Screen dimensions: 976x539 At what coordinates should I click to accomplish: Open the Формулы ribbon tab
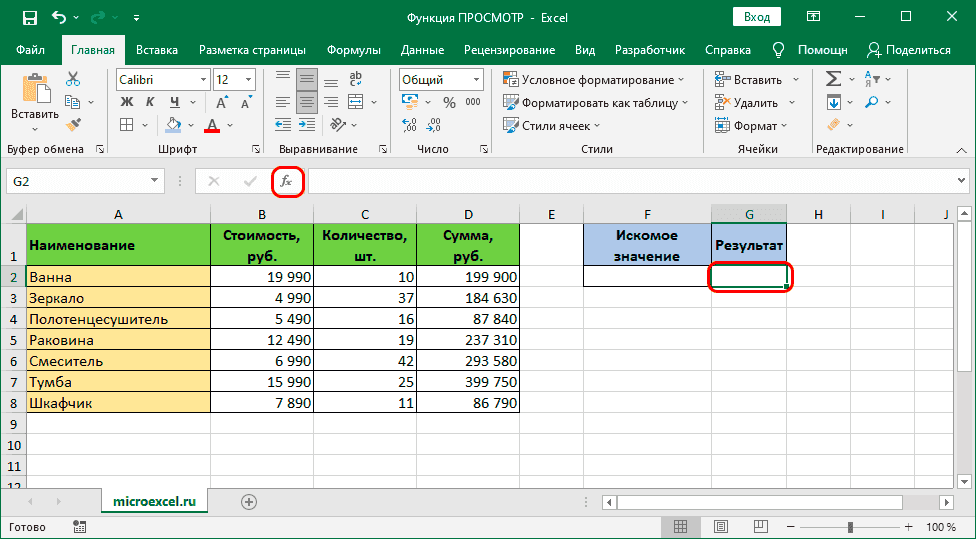tap(353, 50)
